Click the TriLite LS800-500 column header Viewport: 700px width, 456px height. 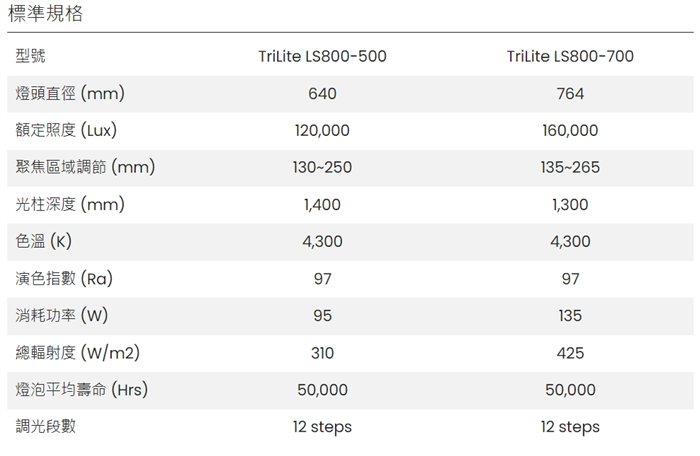coord(322,56)
